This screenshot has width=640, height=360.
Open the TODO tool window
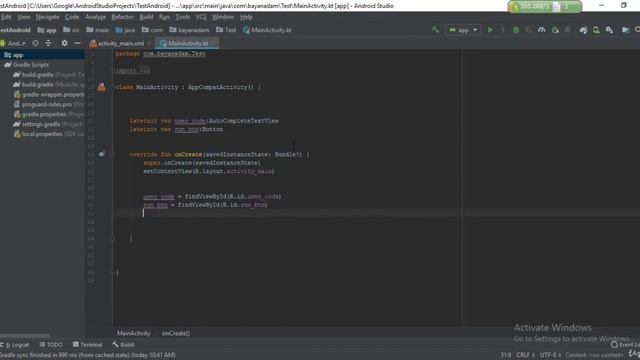click(x=51, y=345)
